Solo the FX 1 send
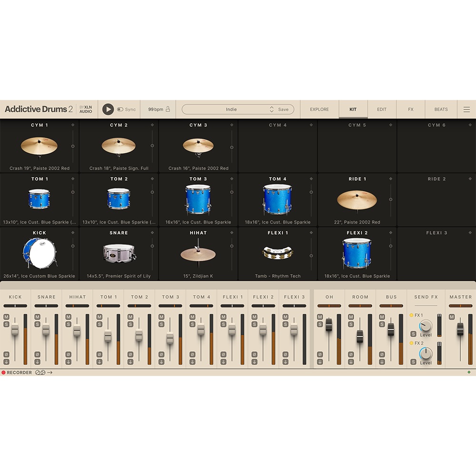This screenshot has width=476, height=476. tap(413, 334)
